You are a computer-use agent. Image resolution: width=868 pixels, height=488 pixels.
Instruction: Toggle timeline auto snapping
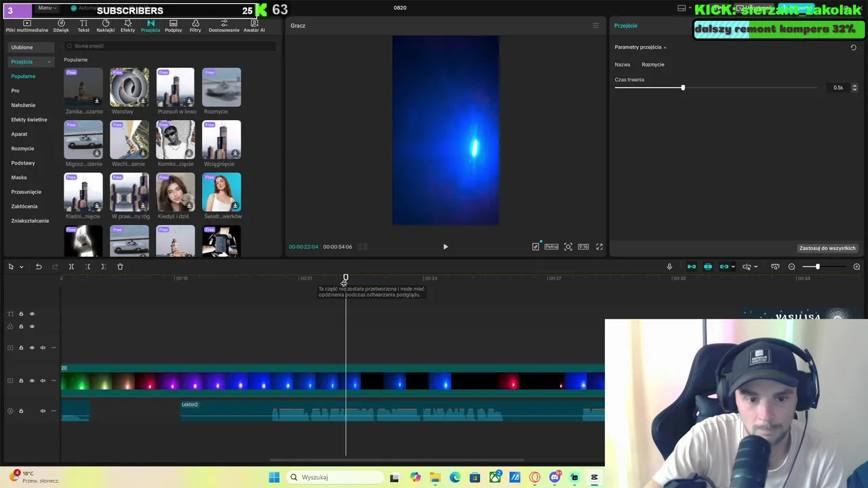click(708, 266)
